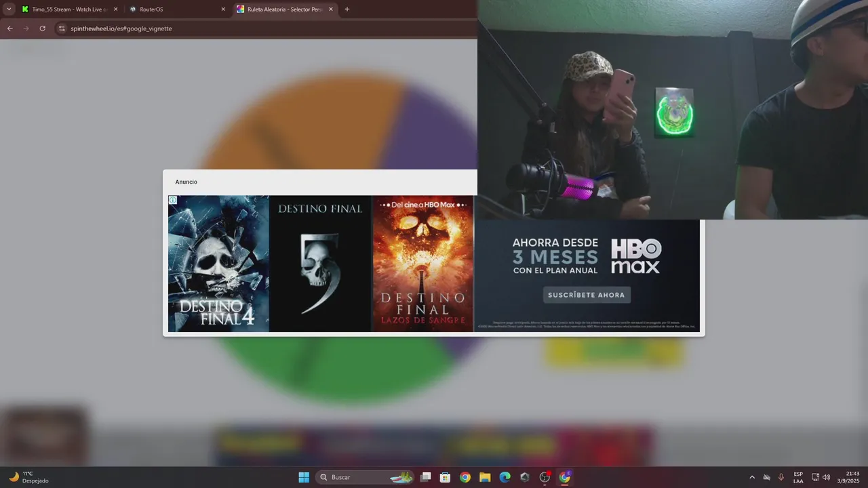Click 'Ahorra desde 3 meses' ad text
Viewport: 868px width, 488px height.
click(555, 256)
